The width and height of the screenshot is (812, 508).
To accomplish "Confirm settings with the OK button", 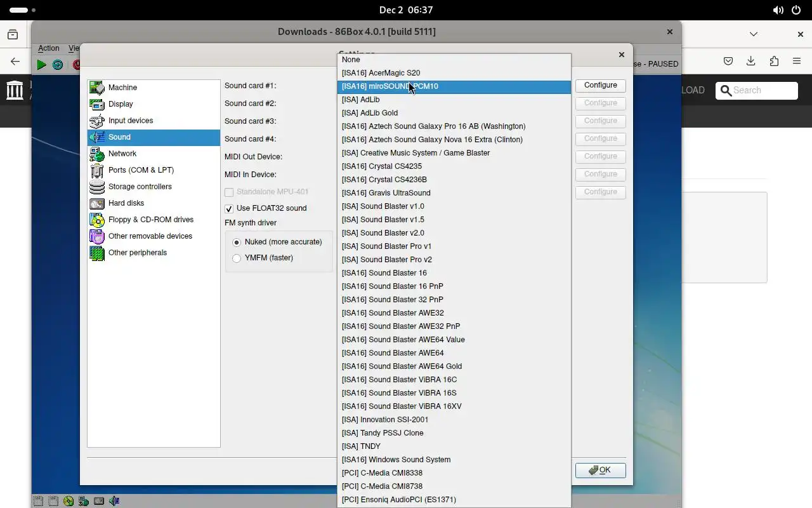I will click(600, 471).
